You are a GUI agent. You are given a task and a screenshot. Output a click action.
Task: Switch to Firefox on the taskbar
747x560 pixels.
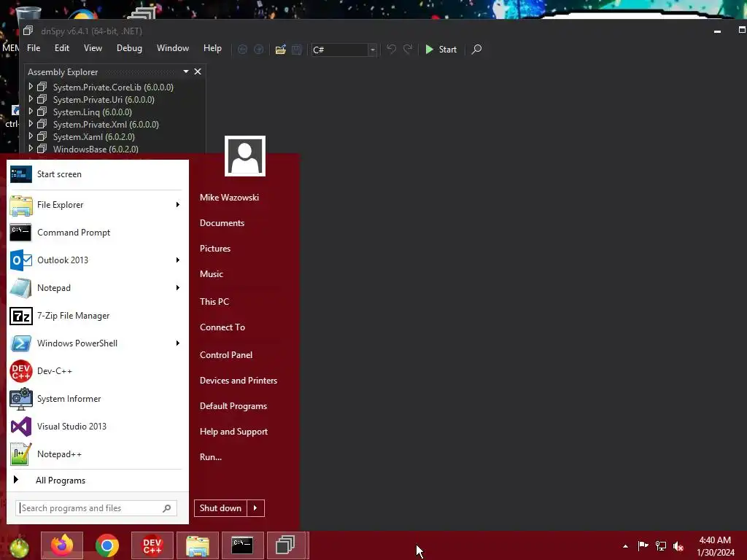(62, 545)
